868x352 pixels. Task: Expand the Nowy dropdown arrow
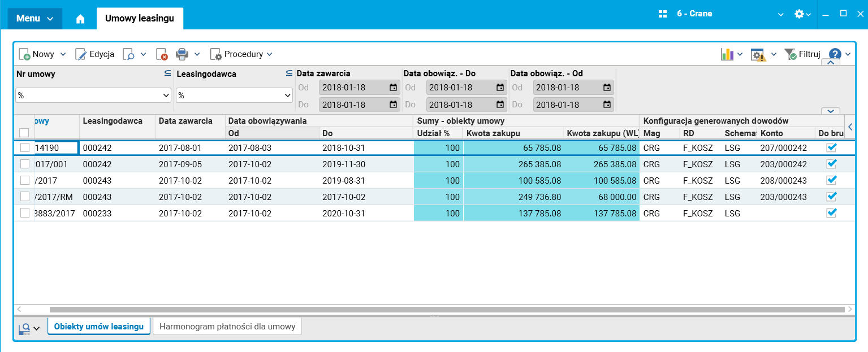(x=63, y=54)
